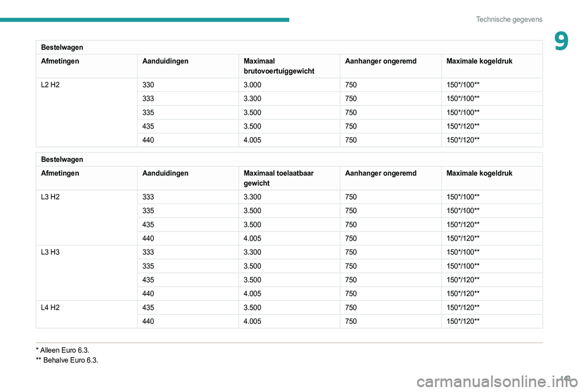Click the '330' designation value
588x392 pixels.
[x=148, y=85]
